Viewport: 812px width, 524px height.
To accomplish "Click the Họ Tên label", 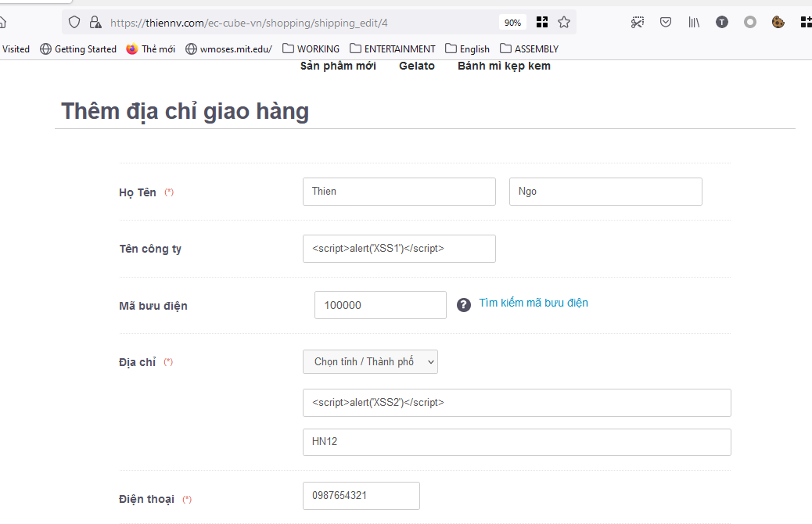I will click(x=138, y=192).
